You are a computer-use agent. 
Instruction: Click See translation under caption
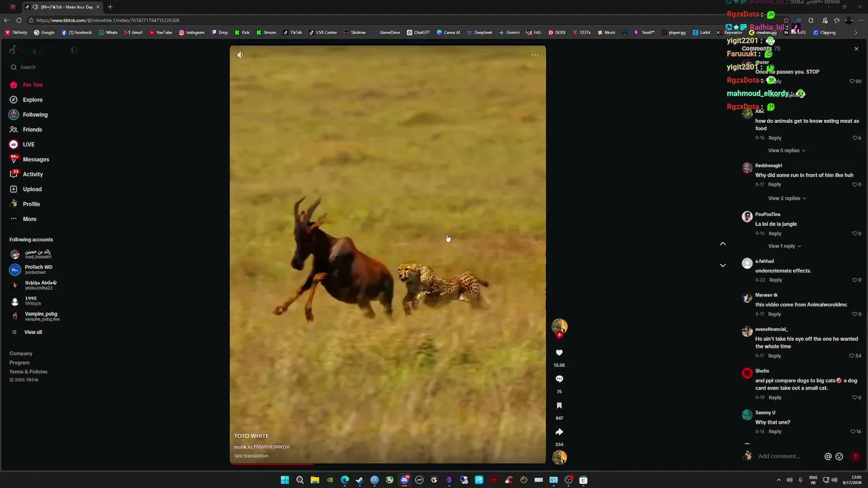click(x=251, y=456)
